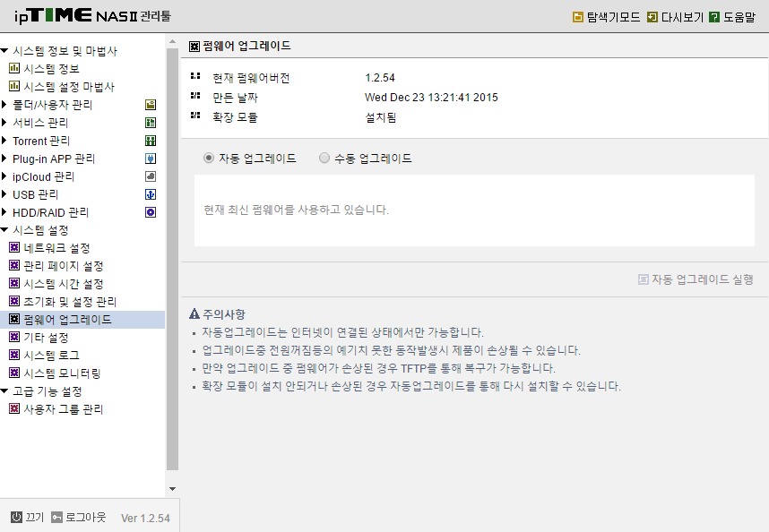The image size is (769, 532).
Task: Open 네트워크 설정 menu item
Action: (56, 248)
